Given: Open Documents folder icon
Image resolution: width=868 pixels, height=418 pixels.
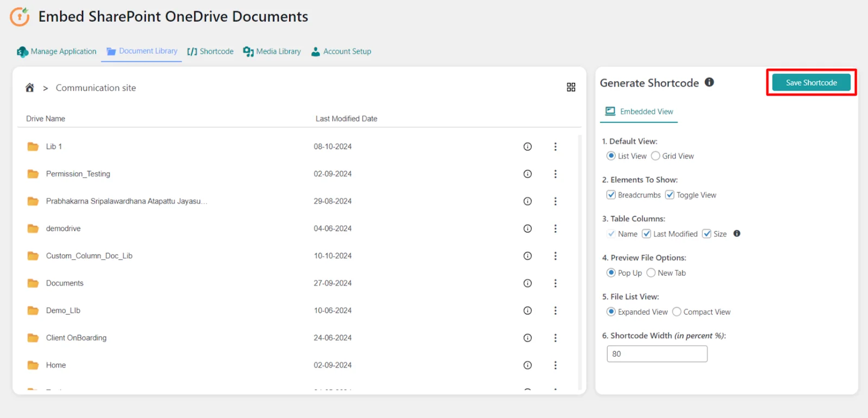Looking at the screenshot, I should pos(33,283).
